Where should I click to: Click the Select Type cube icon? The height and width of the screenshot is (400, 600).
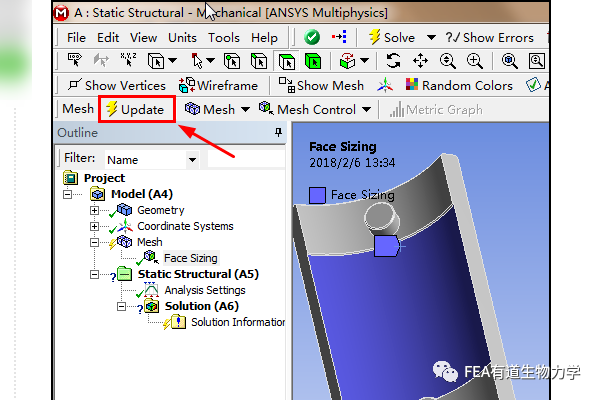pos(156,61)
